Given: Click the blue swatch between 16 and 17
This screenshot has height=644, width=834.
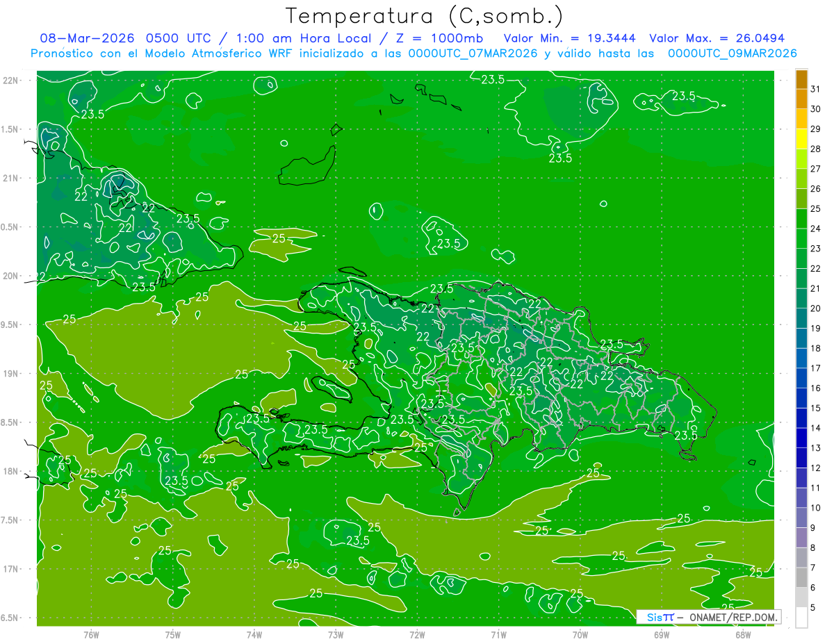Looking at the screenshot, I should point(801,379).
